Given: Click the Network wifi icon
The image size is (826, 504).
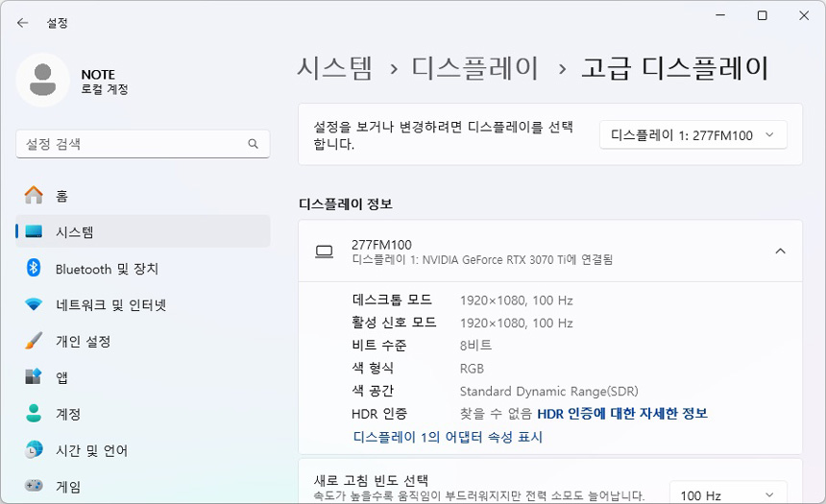Looking at the screenshot, I should [x=34, y=305].
